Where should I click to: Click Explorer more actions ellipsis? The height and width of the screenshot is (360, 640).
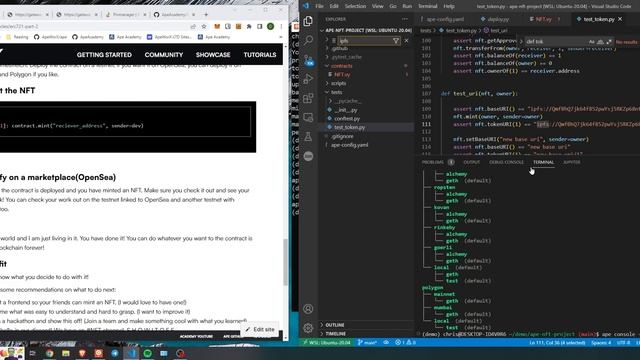pos(404,19)
